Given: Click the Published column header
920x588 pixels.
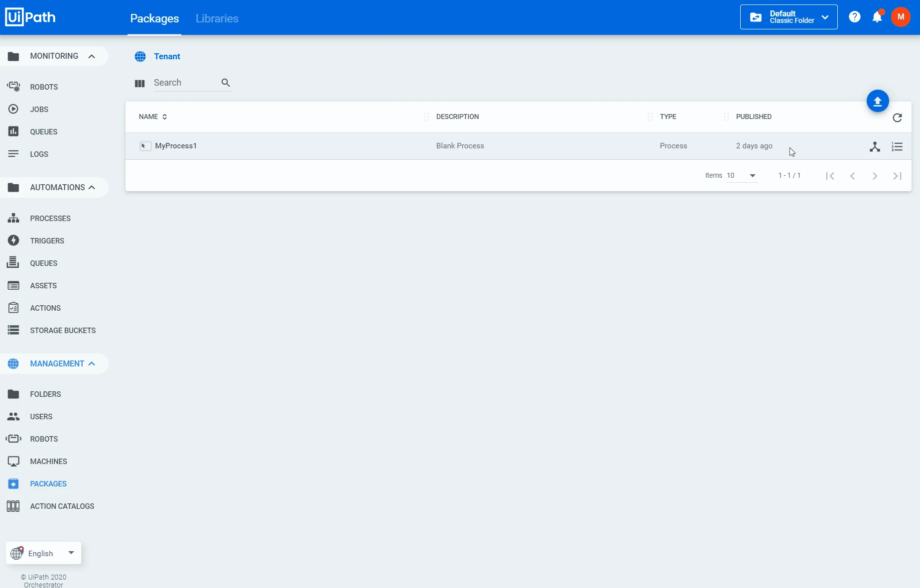Looking at the screenshot, I should [754, 117].
